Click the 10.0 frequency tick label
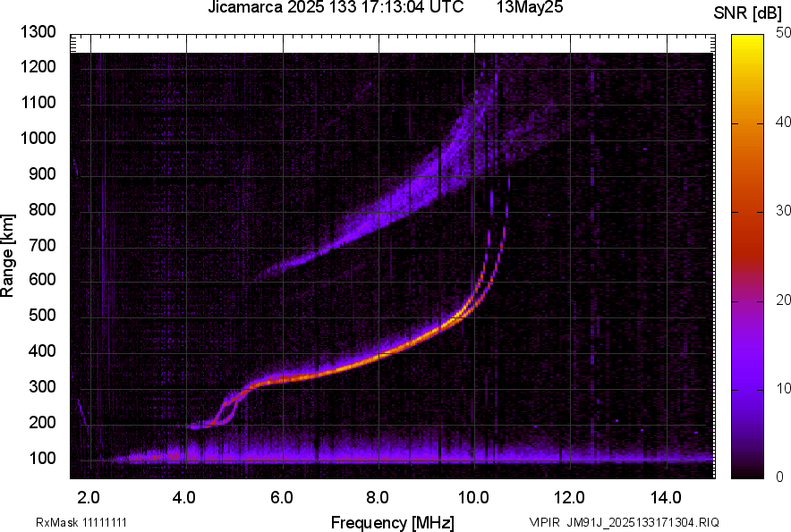Image resolution: width=791 pixels, height=532 pixels. click(472, 498)
